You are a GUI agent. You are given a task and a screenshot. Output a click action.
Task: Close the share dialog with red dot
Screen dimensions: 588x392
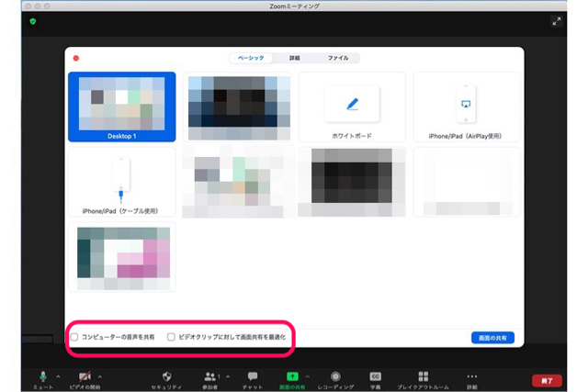pyautogui.click(x=76, y=58)
